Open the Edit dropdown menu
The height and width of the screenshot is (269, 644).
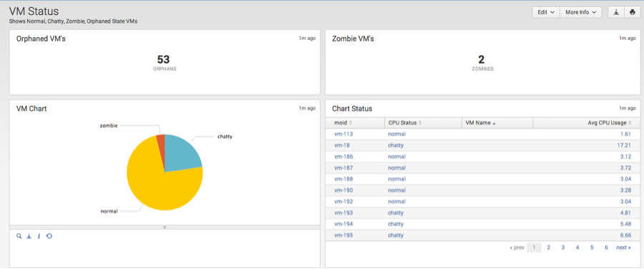click(546, 12)
